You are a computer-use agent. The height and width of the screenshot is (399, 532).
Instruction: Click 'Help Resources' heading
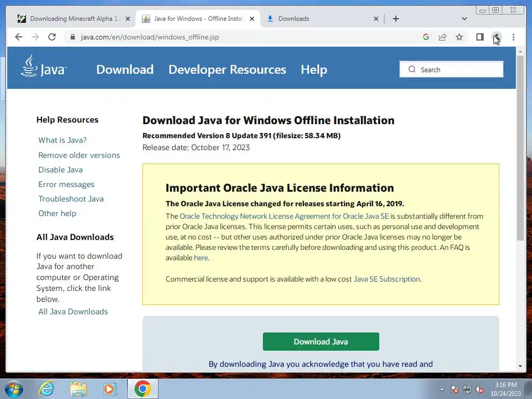click(x=67, y=120)
